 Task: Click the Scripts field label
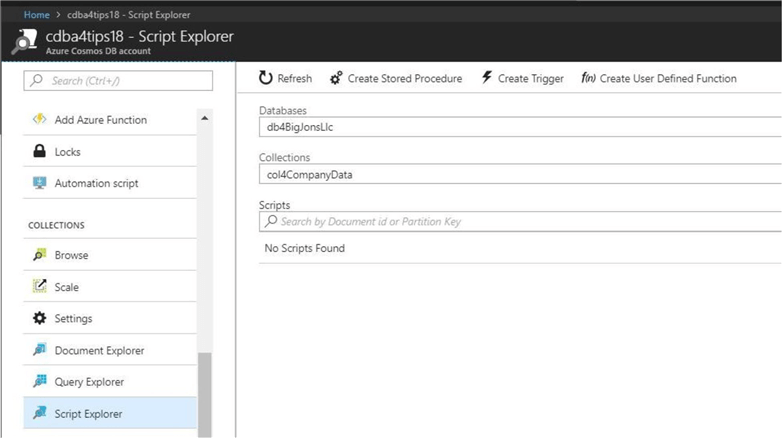click(274, 205)
